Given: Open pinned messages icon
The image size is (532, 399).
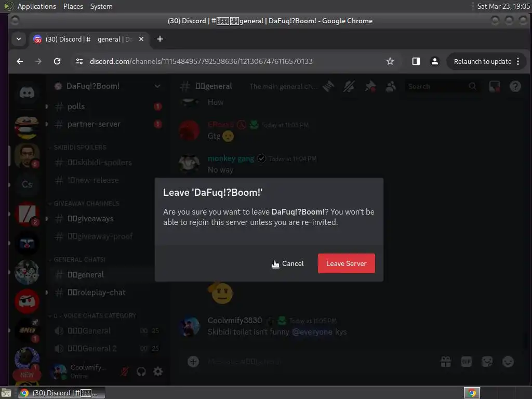Looking at the screenshot, I should pyautogui.click(x=370, y=87).
